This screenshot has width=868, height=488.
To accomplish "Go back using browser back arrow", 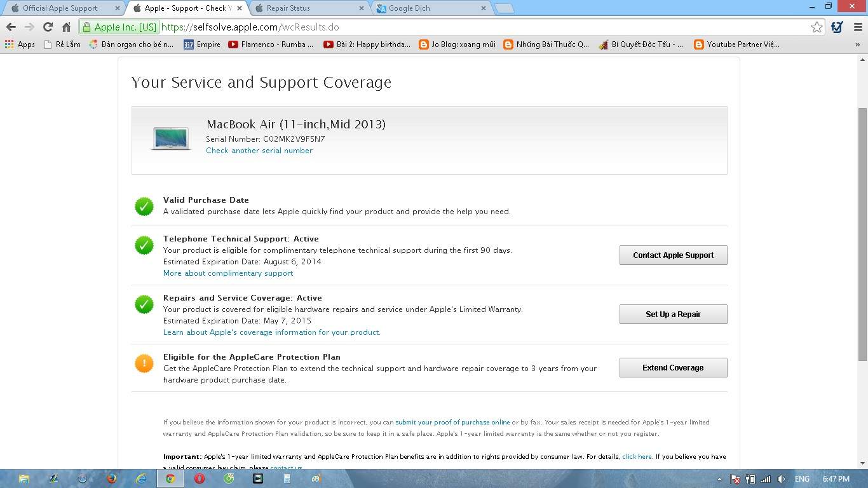I will point(11,27).
